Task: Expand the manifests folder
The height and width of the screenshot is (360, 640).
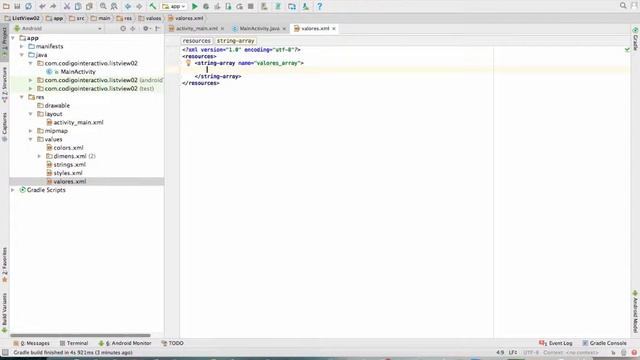Action: coord(22,47)
